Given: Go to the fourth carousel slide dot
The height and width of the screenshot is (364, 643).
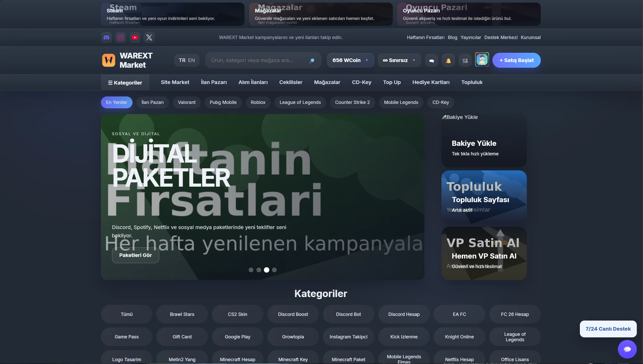Looking at the screenshot, I should pyautogui.click(x=274, y=270).
